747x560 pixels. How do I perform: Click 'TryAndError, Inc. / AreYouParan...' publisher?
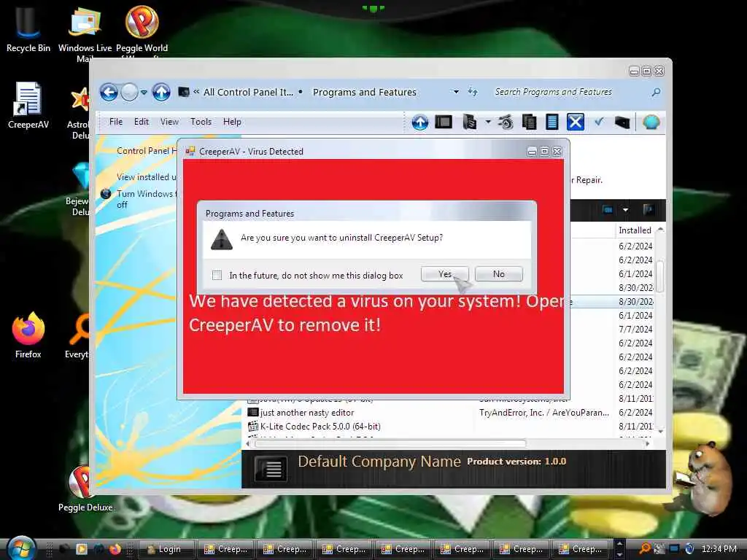click(544, 413)
